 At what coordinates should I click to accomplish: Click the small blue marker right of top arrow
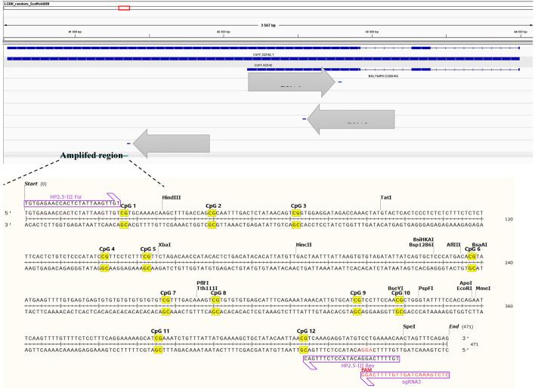tap(340, 82)
